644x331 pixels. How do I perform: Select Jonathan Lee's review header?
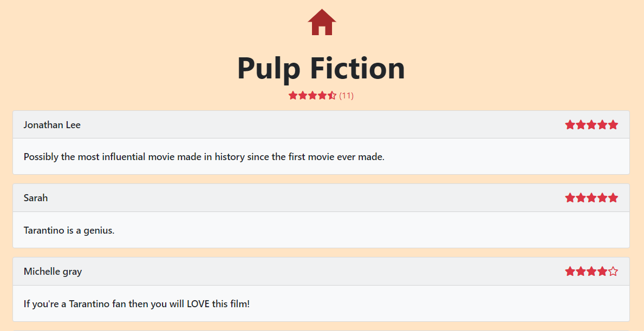pos(52,124)
